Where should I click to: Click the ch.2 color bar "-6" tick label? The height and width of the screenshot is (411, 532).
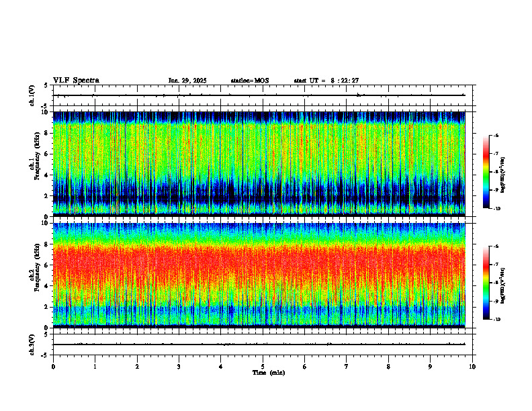pyautogui.click(x=496, y=246)
